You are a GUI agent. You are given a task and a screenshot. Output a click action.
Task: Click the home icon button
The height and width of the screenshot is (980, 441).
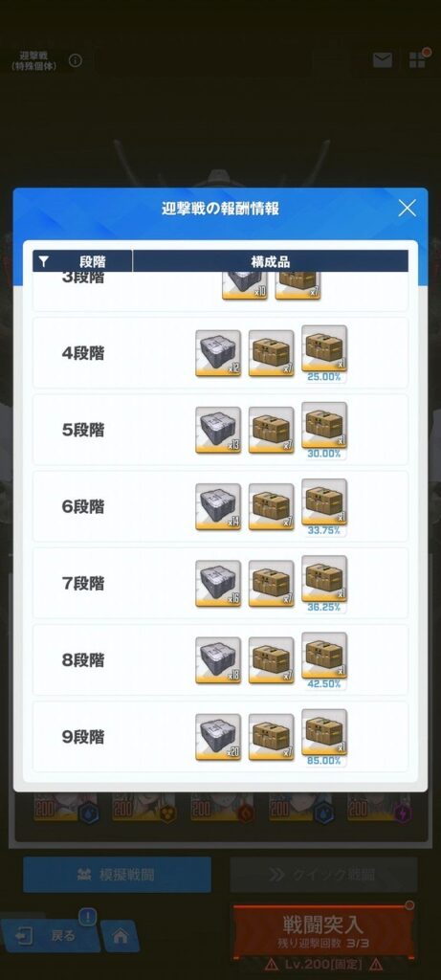[x=120, y=936]
